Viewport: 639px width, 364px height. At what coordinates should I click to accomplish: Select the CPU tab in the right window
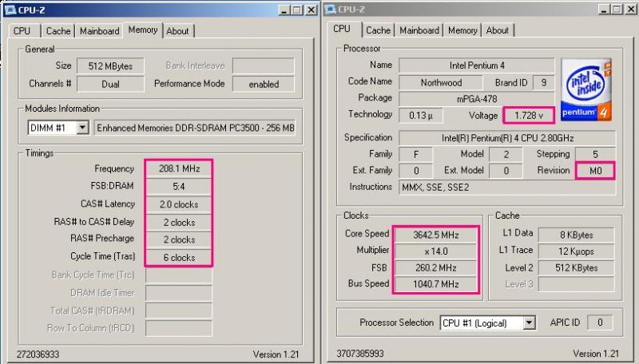[342, 29]
